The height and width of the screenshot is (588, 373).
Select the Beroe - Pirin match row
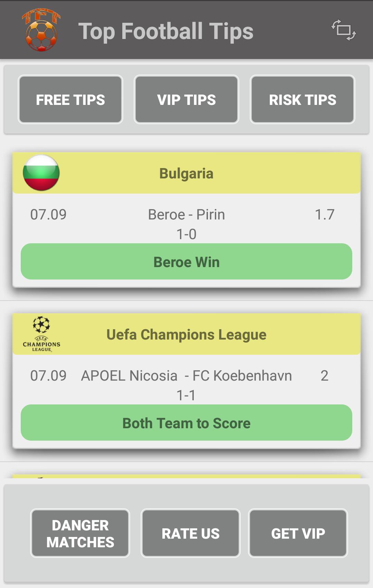point(186,215)
